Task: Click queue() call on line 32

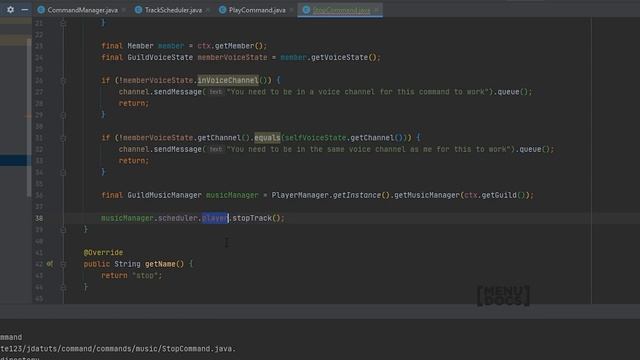Action: click(x=535, y=149)
